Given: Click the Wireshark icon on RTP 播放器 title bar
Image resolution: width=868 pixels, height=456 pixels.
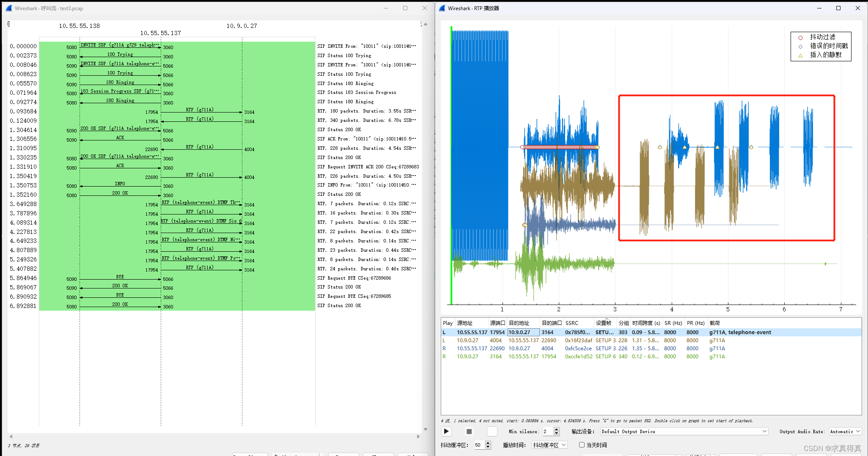Looking at the screenshot, I should tap(441, 8).
